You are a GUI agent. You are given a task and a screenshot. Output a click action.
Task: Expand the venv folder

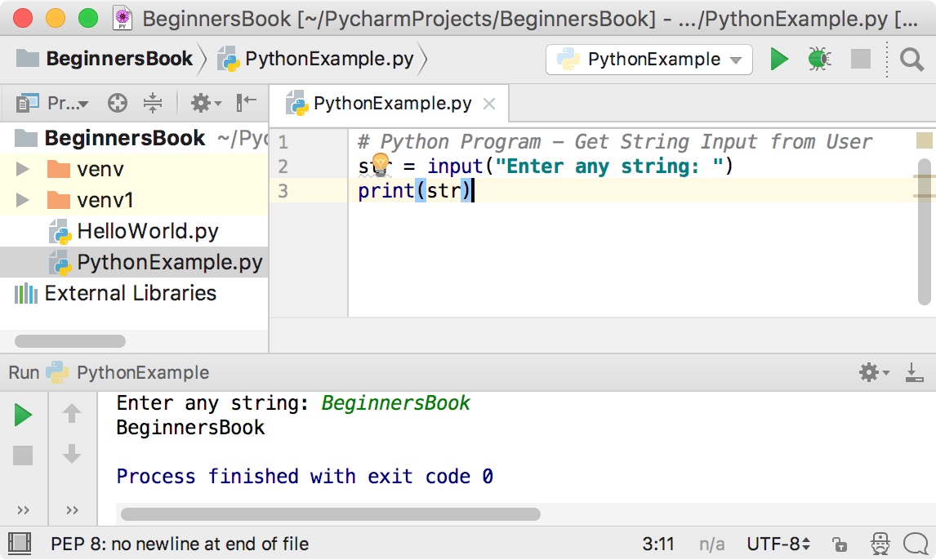click(22, 169)
